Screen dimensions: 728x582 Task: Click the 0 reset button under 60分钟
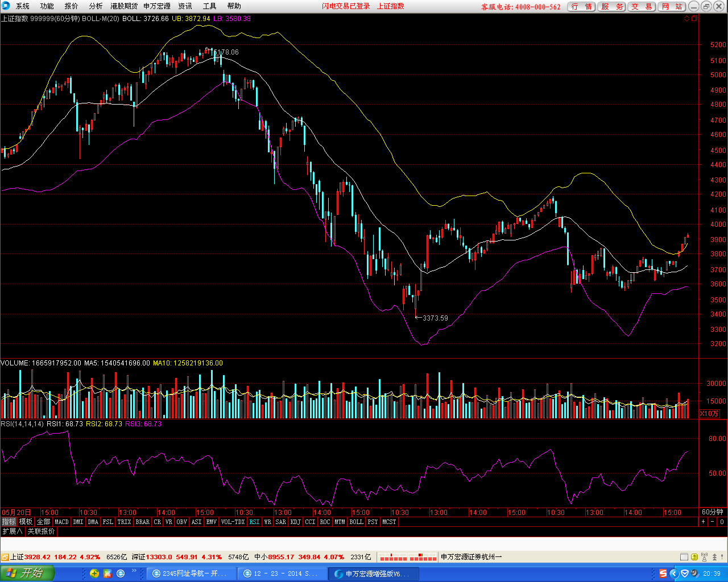(x=722, y=522)
